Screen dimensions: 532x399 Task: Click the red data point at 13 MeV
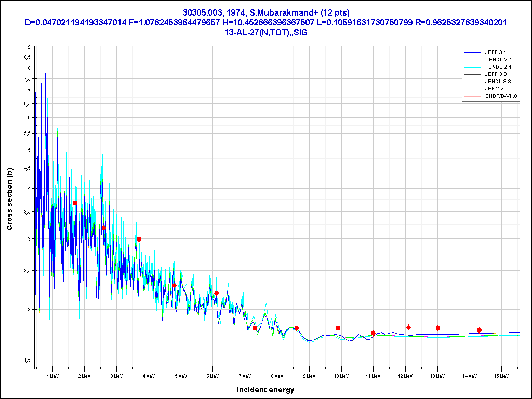(438, 328)
